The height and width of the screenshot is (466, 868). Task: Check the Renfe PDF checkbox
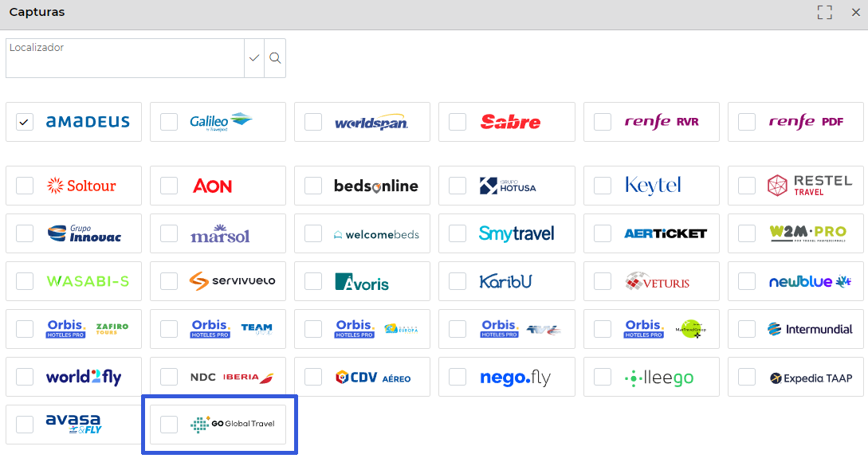click(747, 122)
